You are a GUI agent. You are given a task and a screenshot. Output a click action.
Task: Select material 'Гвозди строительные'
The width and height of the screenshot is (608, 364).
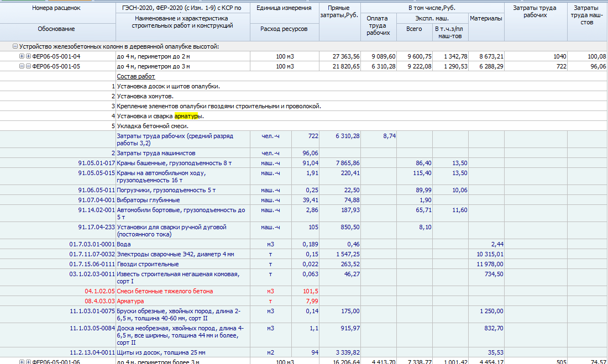click(x=148, y=265)
